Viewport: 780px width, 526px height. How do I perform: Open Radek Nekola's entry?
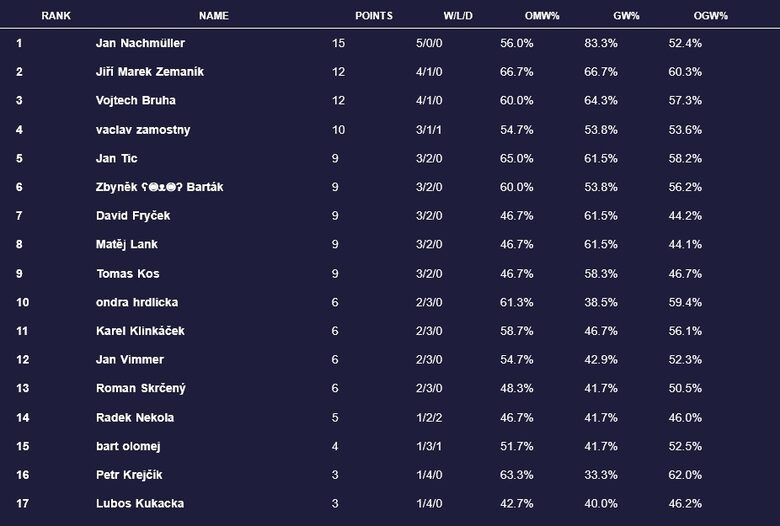tap(135, 418)
